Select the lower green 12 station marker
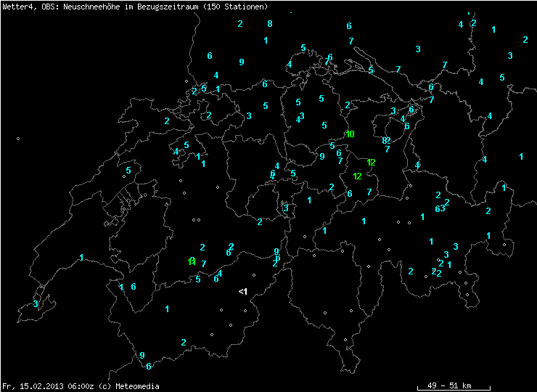Image resolution: width=537 pixels, height=392 pixels. pyautogui.click(x=357, y=176)
